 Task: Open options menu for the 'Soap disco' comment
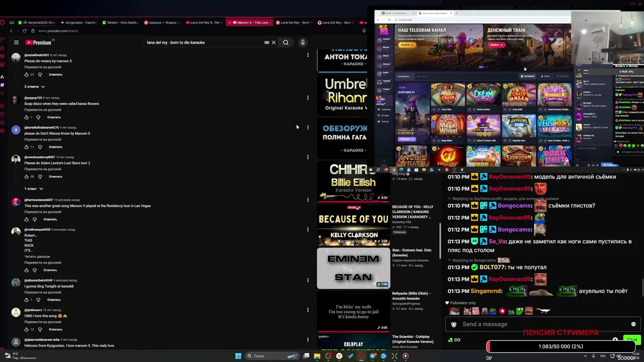[x=308, y=98]
